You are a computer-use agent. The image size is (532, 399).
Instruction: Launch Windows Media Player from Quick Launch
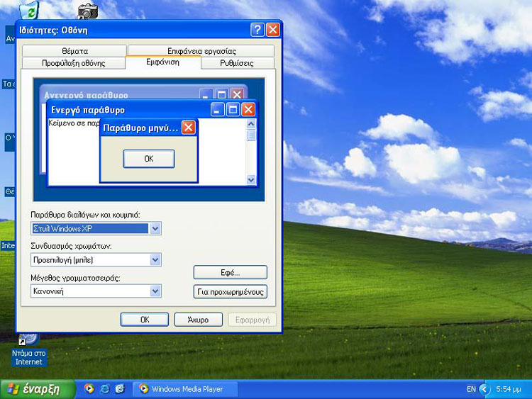point(89,389)
